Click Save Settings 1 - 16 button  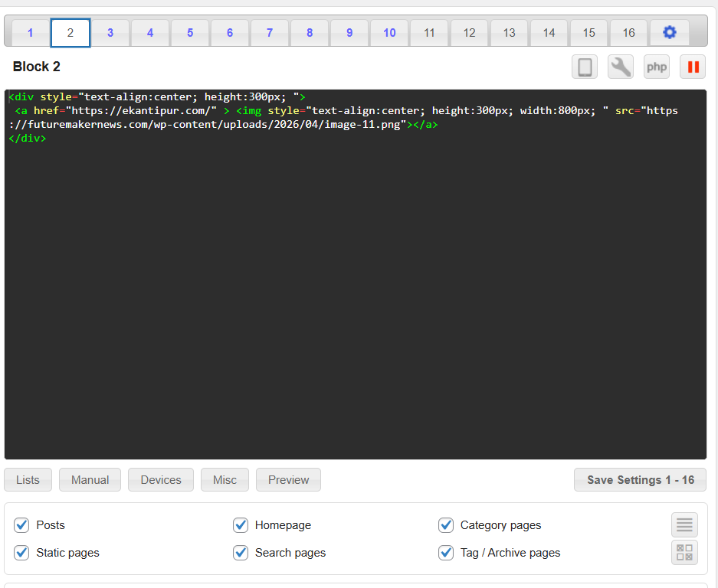[640, 480]
